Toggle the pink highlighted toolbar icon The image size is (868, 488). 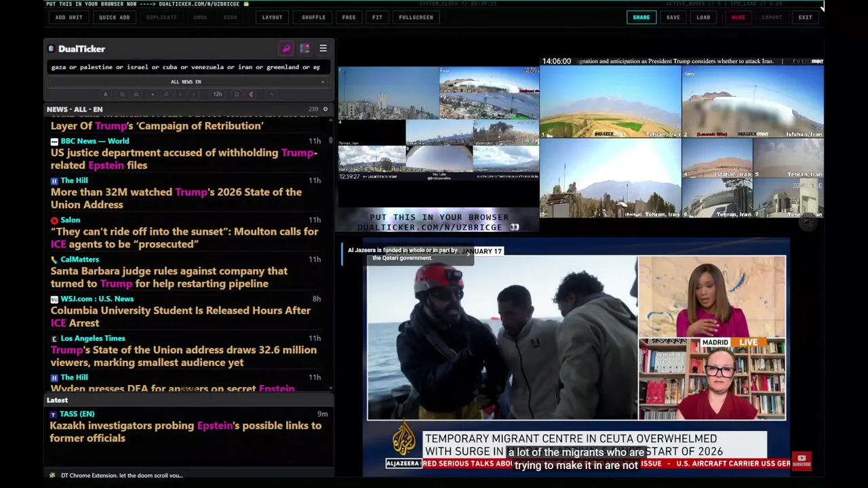pyautogui.click(x=251, y=94)
